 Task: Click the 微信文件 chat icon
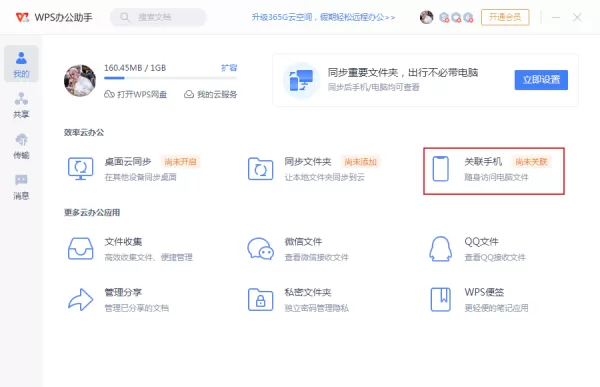[261, 248]
